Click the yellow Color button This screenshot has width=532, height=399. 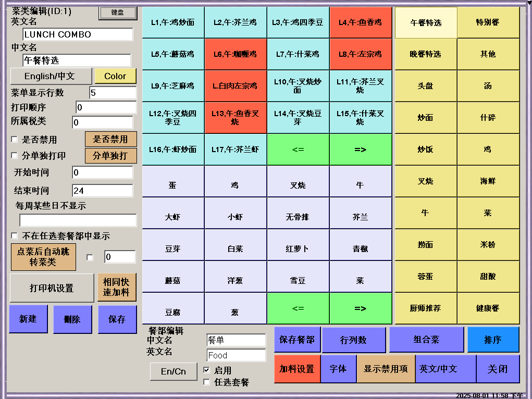(115, 76)
